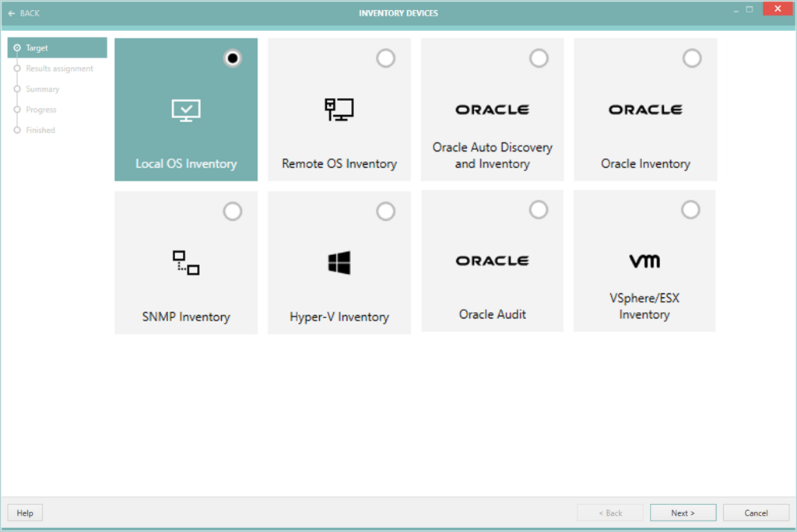Select the VSphere/ESX Inventory radio button
797x532 pixels.
(690, 209)
